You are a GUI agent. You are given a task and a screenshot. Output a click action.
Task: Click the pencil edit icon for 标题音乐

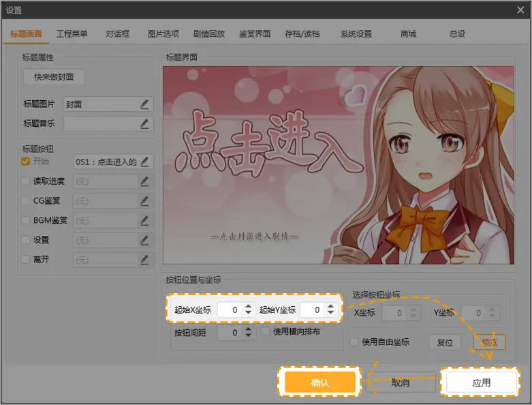point(144,123)
